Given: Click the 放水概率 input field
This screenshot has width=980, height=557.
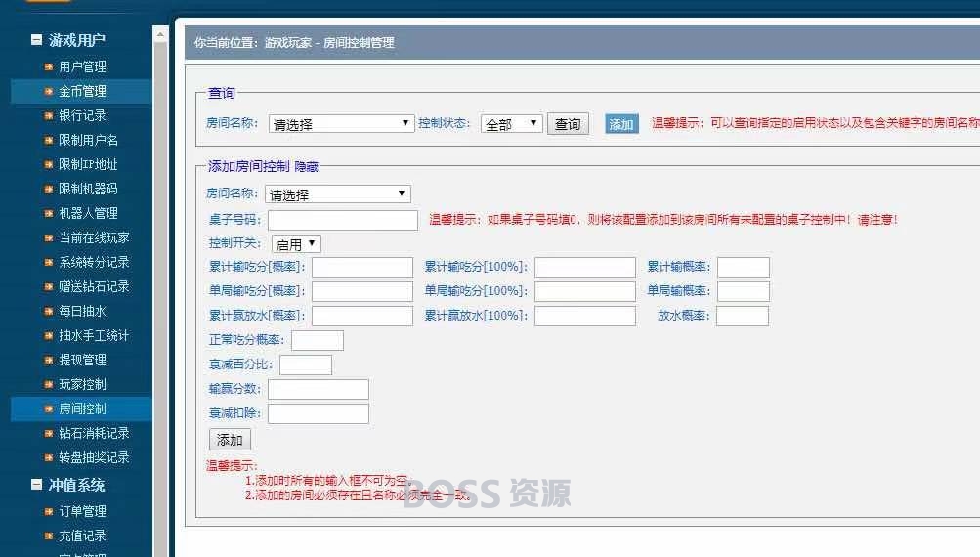Looking at the screenshot, I should point(743,316).
